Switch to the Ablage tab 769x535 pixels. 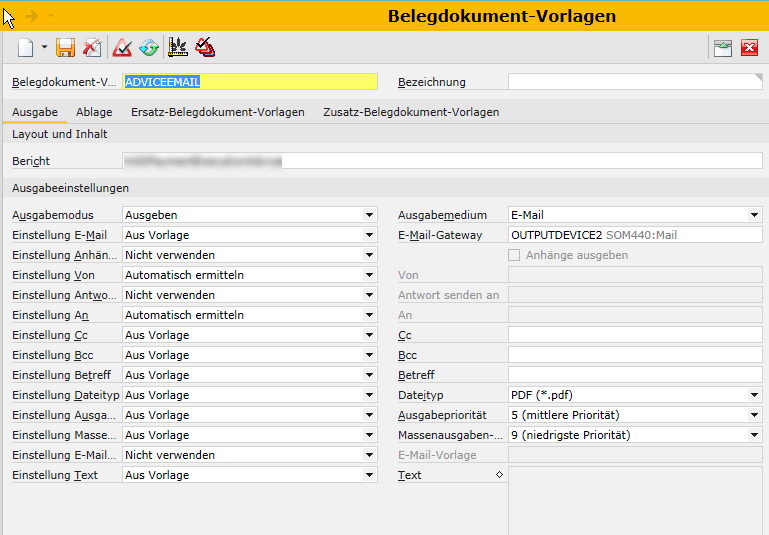click(94, 112)
